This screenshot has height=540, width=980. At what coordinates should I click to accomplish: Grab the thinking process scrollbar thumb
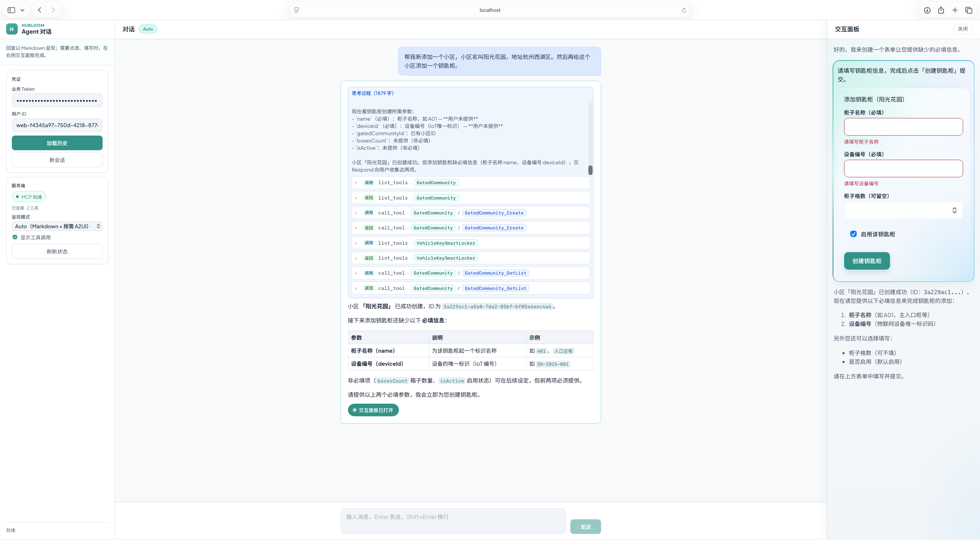[x=590, y=170]
